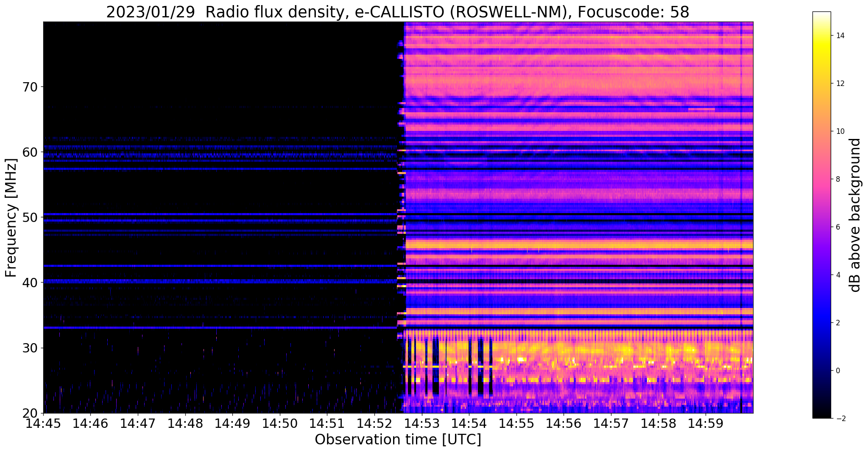
Task: Click the colorbar tick label 2
Action: click(837, 323)
